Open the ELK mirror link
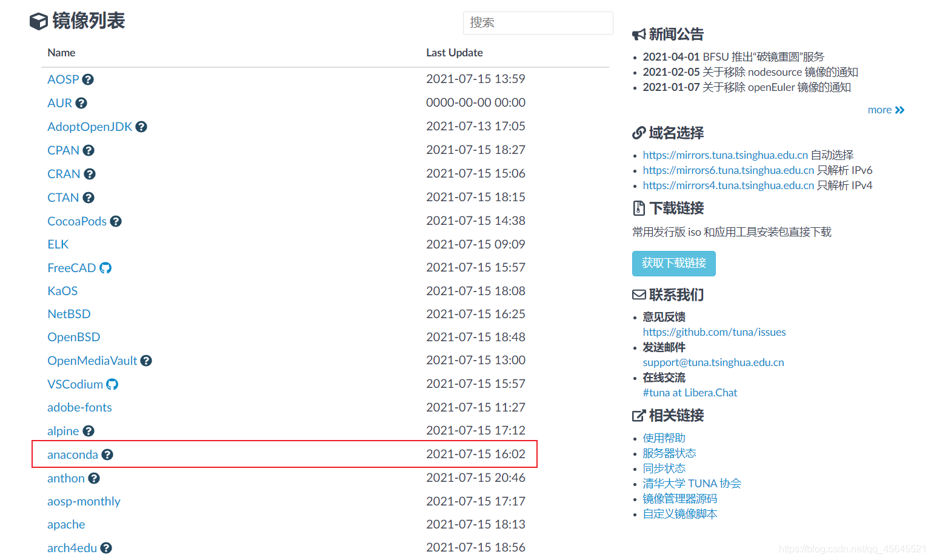The image size is (931, 560). click(x=58, y=244)
